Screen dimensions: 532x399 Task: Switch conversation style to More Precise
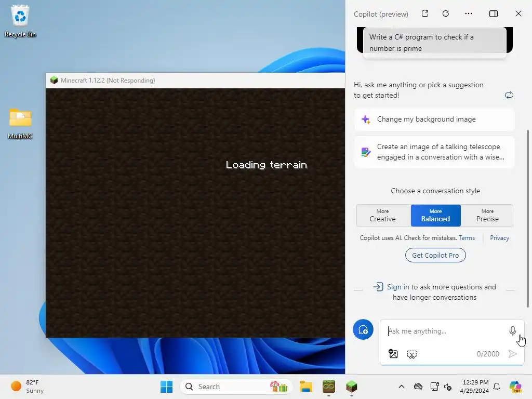point(487,216)
